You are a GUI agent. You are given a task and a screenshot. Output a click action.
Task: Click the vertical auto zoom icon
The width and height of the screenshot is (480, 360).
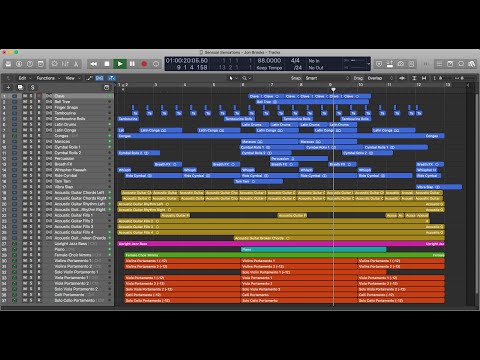click(414, 78)
